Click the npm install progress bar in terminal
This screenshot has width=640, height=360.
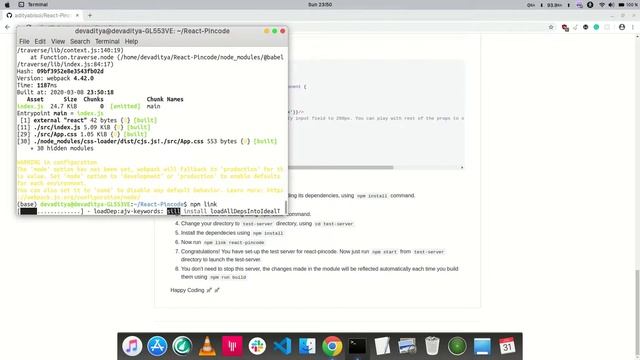[50, 211]
